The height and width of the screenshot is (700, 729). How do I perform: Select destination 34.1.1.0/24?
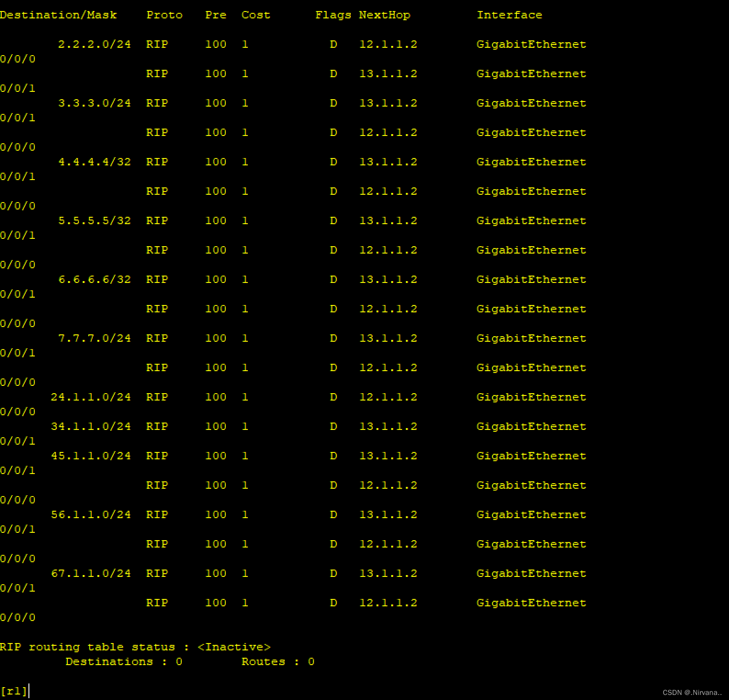point(91,427)
